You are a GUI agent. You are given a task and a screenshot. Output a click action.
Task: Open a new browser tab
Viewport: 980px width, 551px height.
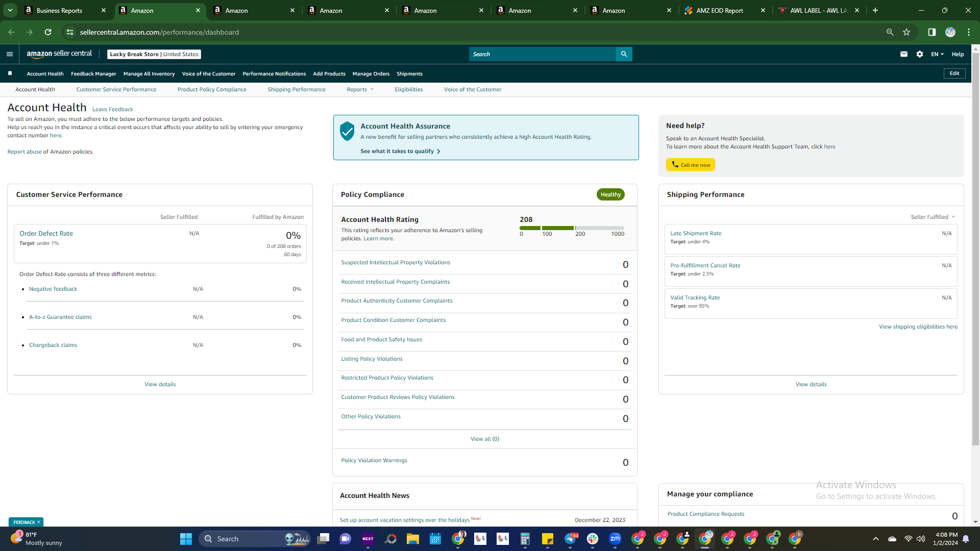pos(875,10)
